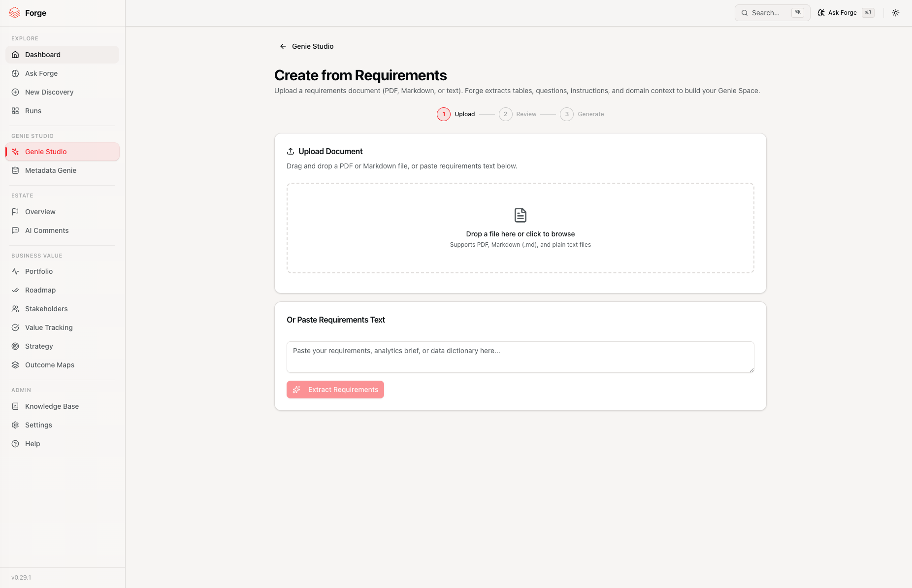Open Strategy page

(62, 346)
